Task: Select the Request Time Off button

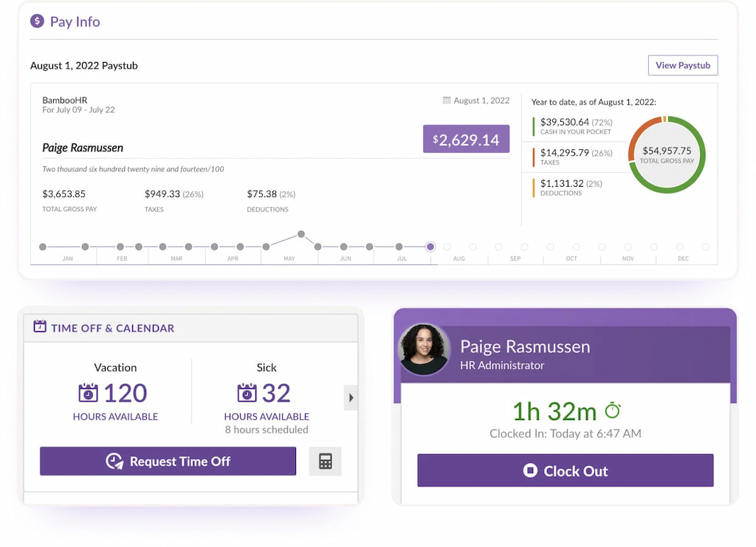Action: [168, 461]
